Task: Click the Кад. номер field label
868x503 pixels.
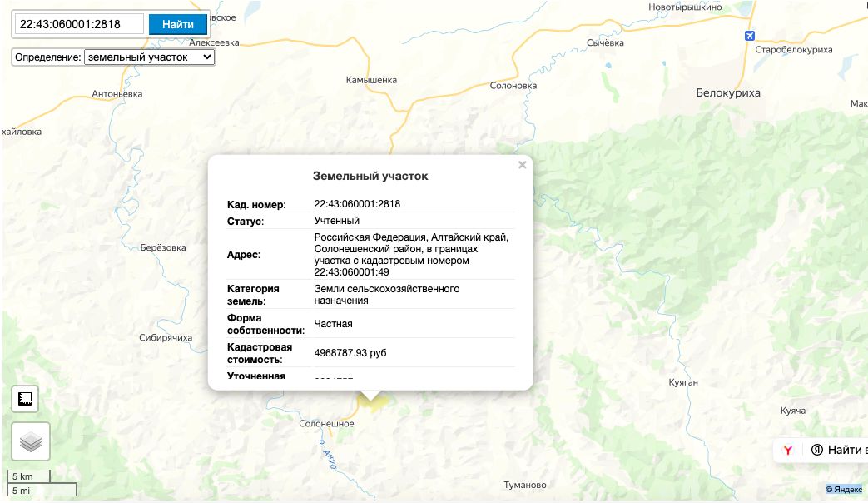Action: pyautogui.click(x=256, y=204)
